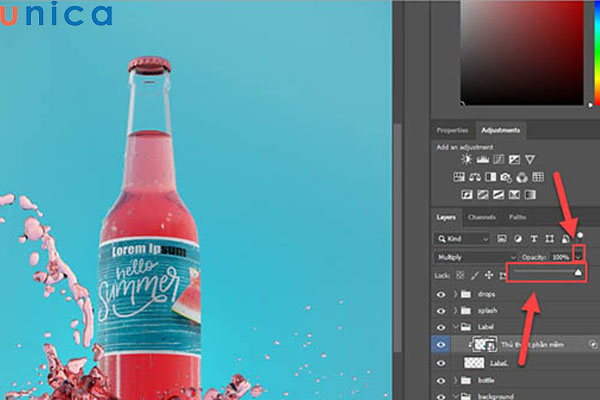600x400 pixels.
Task: Add a Levels adjustment
Action: coord(483,160)
